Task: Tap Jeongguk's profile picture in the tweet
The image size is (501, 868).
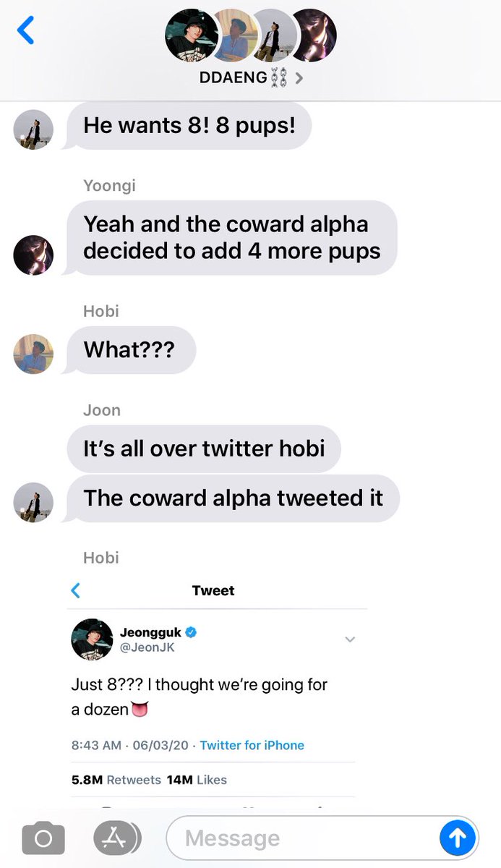Action: pyautogui.click(x=92, y=639)
